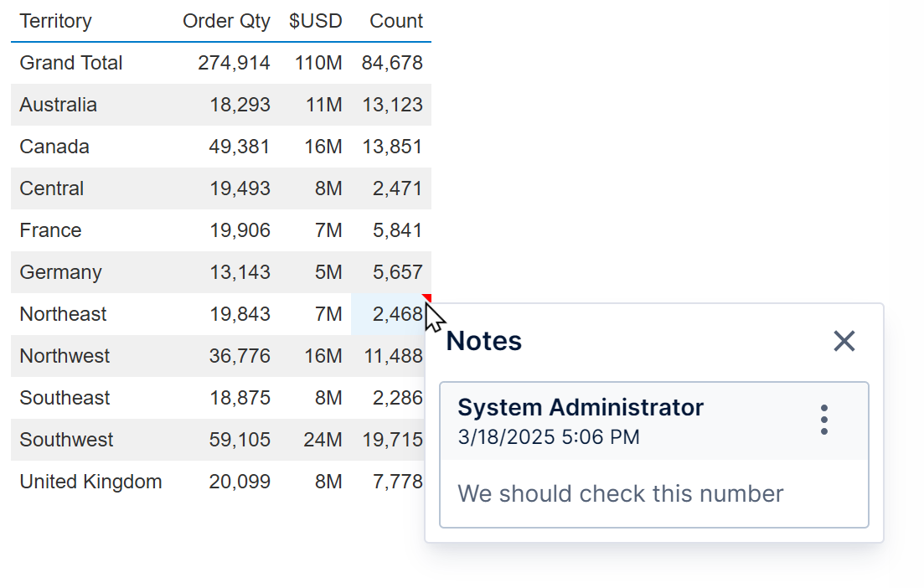Select France's count value 5,841
Image resolution: width=924 pixels, height=588 pixels.
pos(397,230)
